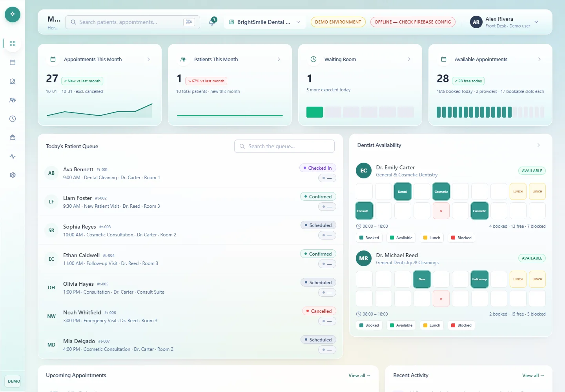565x392 pixels.
Task: Expand the Waiting Room card chevron
Action: pyautogui.click(x=409, y=59)
